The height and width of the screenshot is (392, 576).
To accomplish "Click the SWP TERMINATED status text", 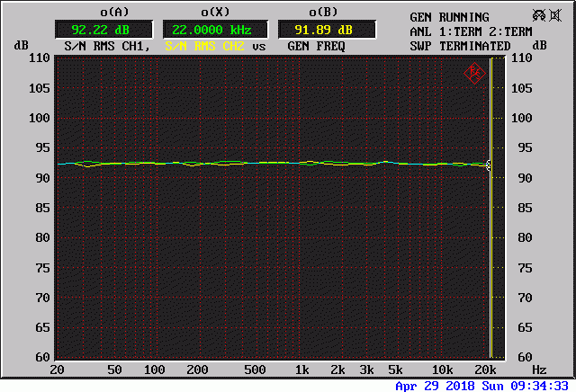I will pos(460,46).
